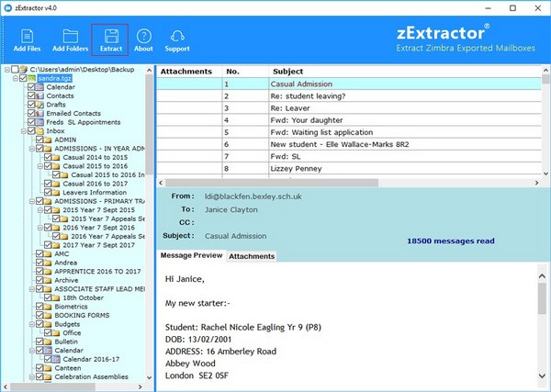Click the message list horizontal scrollbar thumb
The width and height of the screenshot is (551, 392).
point(272,183)
